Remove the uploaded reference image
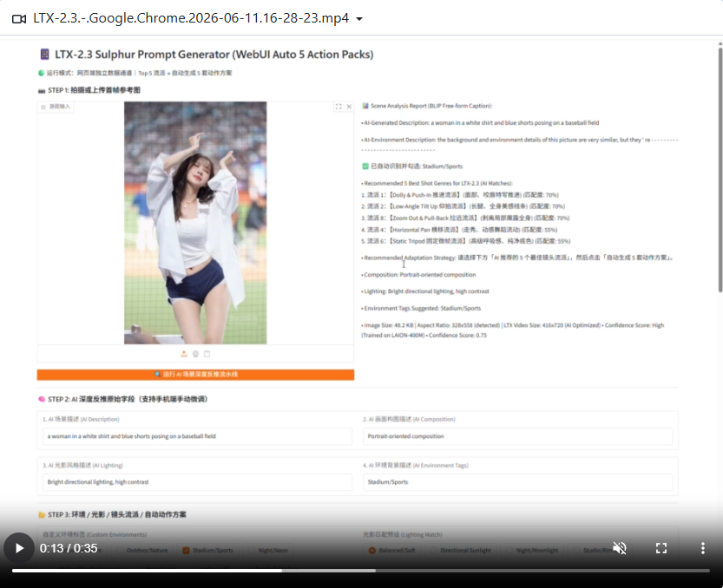The height and width of the screenshot is (588, 723). point(349,107)
